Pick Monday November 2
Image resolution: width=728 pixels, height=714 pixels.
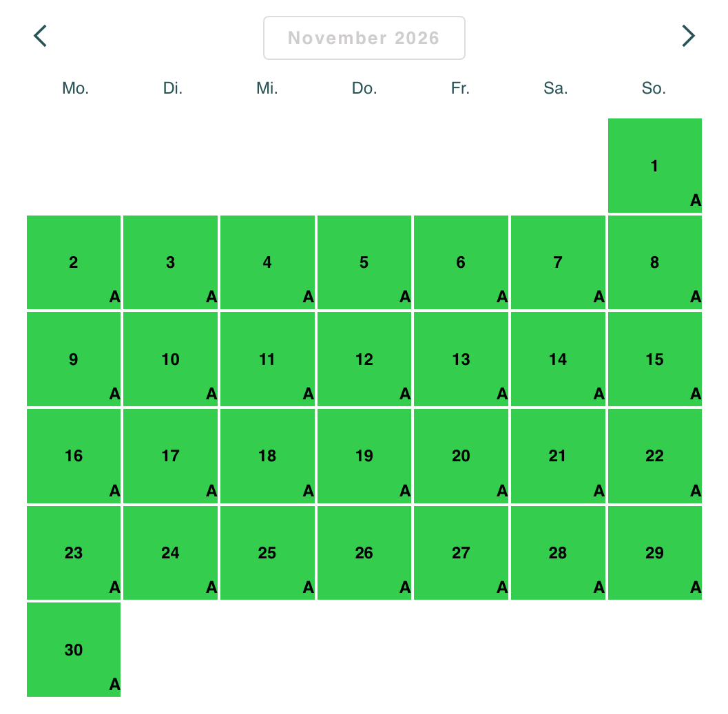[74, 262]
